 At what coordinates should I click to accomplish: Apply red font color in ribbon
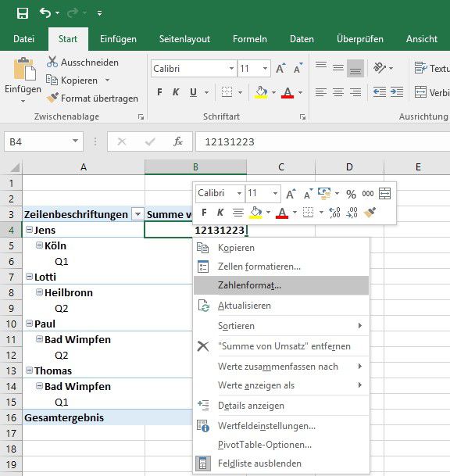click(x=287, y=92)
